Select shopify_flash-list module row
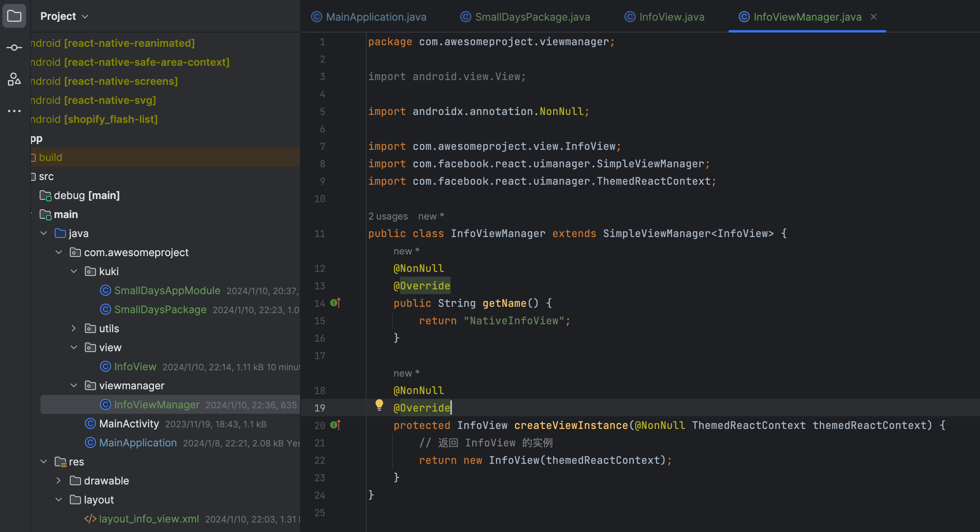 click(165, 119)
